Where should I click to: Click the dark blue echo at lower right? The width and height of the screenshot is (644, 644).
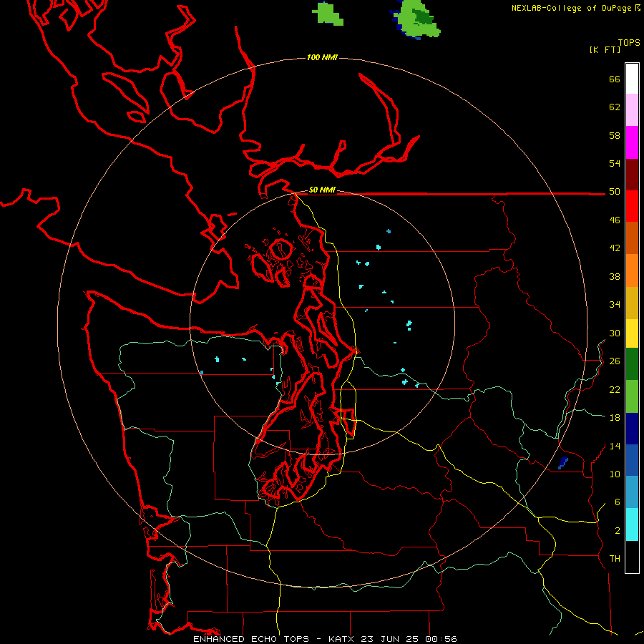point(562,462)
